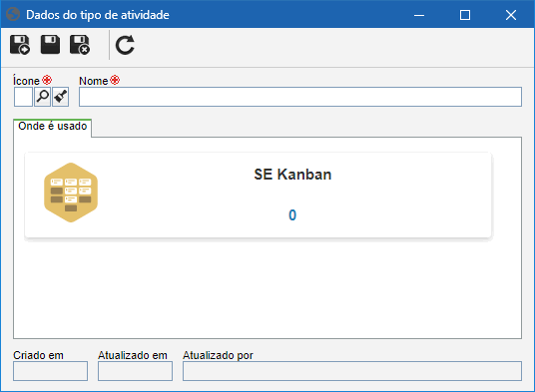Open the SE Kanban count link 0

point(292,215)
